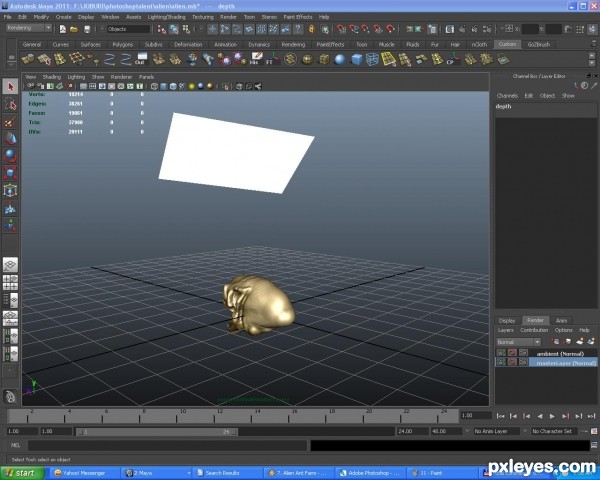The width and height of the screenshot is (600, 480).
Task: Activate the Lasso select tool
Action: click(10, 104)
